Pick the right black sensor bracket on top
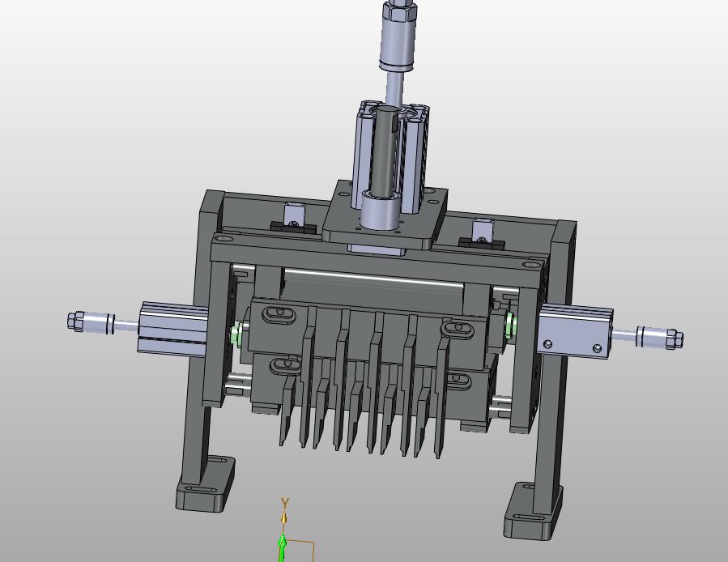Viewport: 728px width, 562px height. click(x=482, y=242)
